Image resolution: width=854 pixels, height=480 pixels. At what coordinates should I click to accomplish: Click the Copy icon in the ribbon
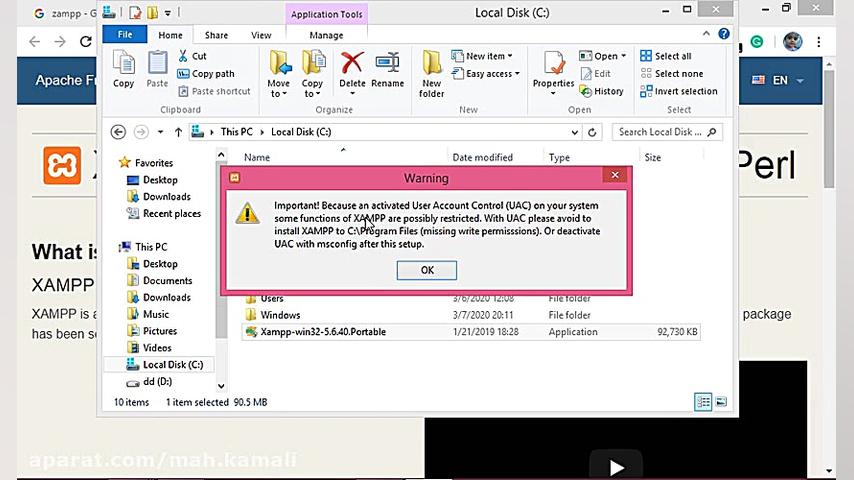point(124,63)
